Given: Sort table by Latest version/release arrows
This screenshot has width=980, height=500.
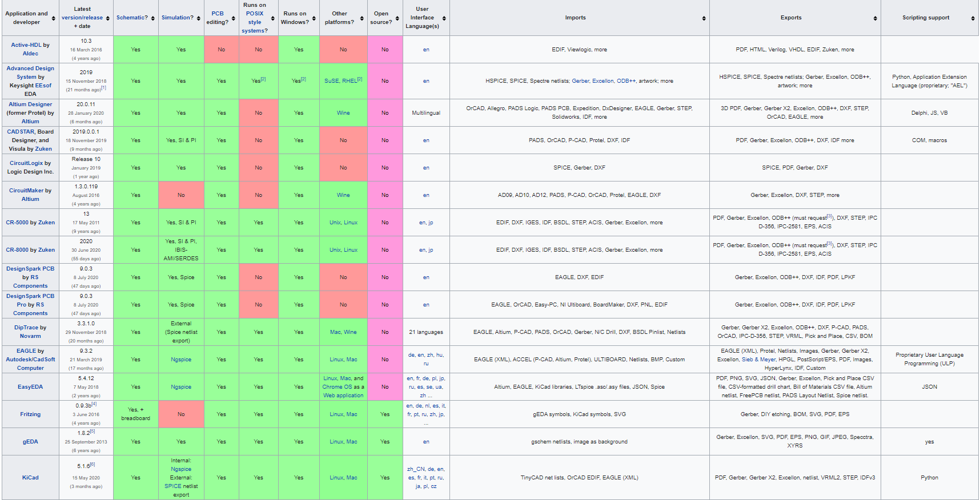Looking at the screenshot, I should (108, 18).
